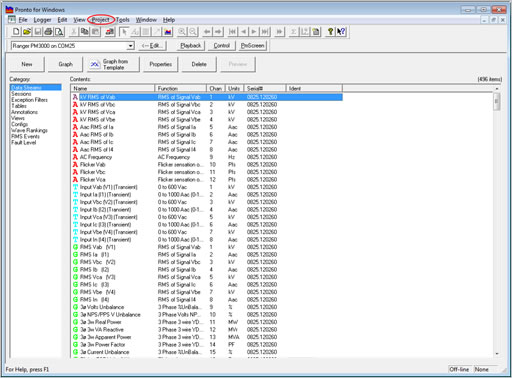Click the contents scrollbar up arrow
512x378 pixels.
(x=497, y=89)
